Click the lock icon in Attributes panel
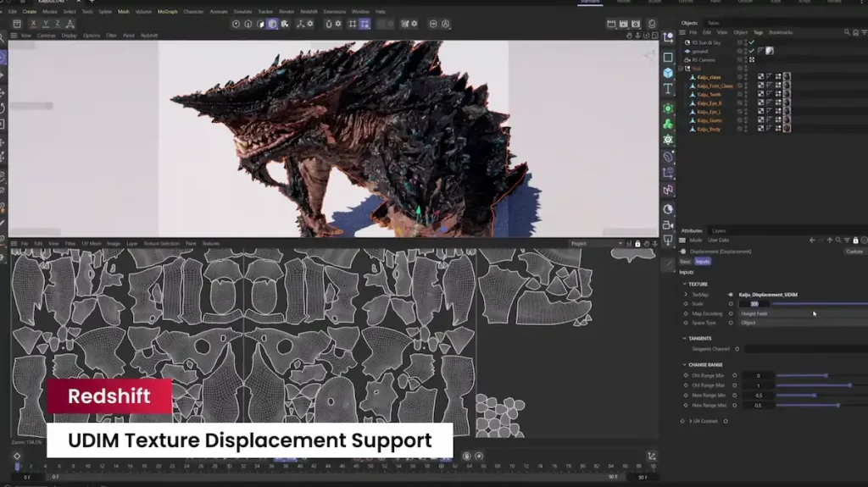868x487 pixels. tap(854, 241)
